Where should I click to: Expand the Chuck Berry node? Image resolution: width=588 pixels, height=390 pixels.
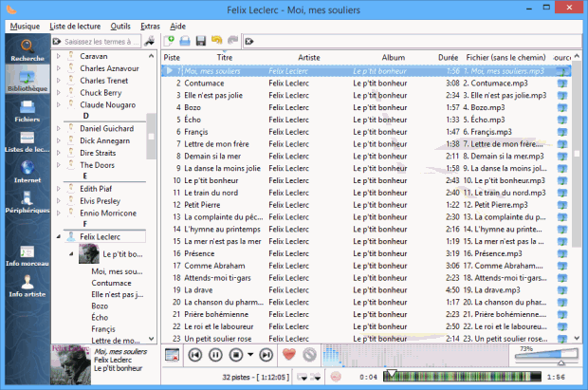[59, 93]
